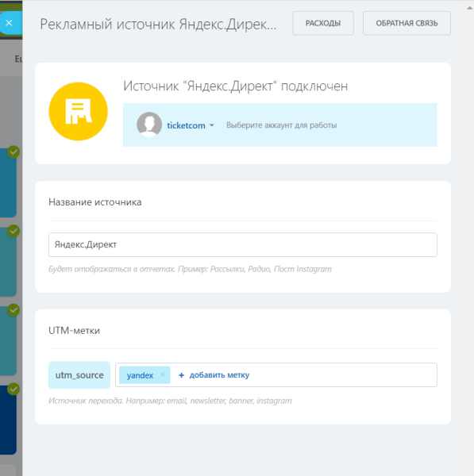Click the utm_source label

pyautogui.click(x=79, y=375)
